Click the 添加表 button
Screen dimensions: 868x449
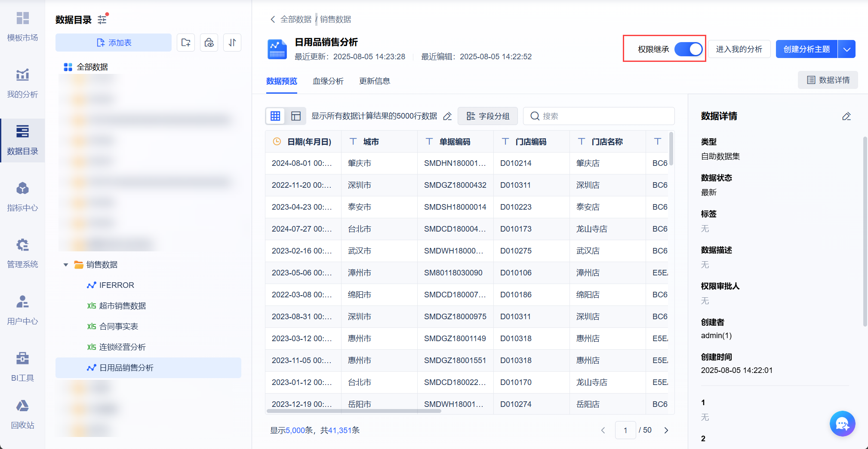(114, 43)
